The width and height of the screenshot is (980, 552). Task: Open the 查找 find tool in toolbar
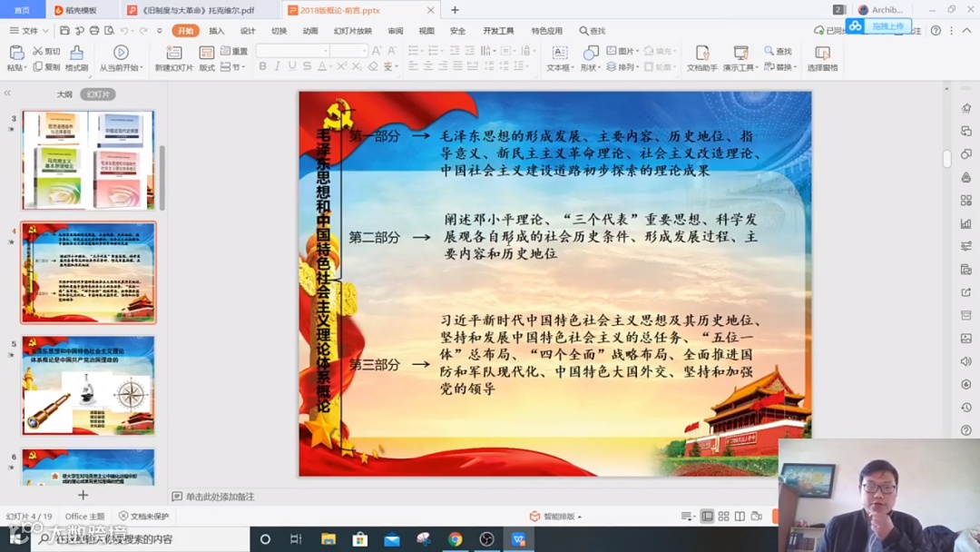(779, 52)
